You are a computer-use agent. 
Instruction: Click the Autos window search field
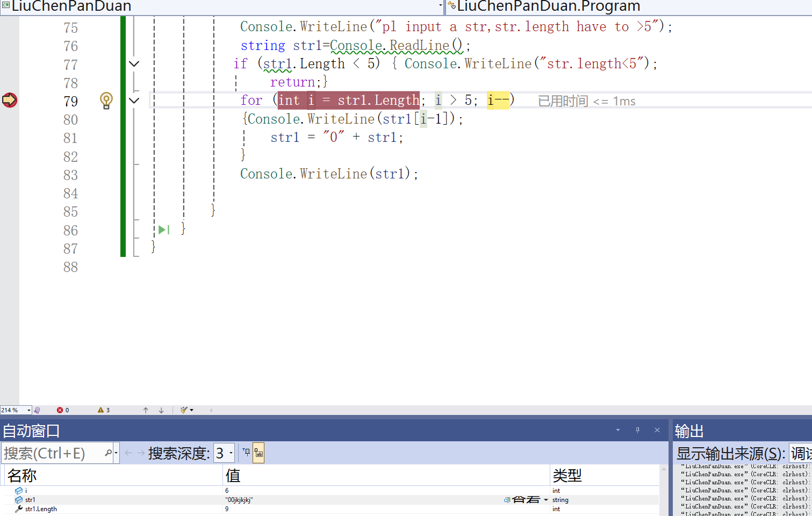point(53,453)
